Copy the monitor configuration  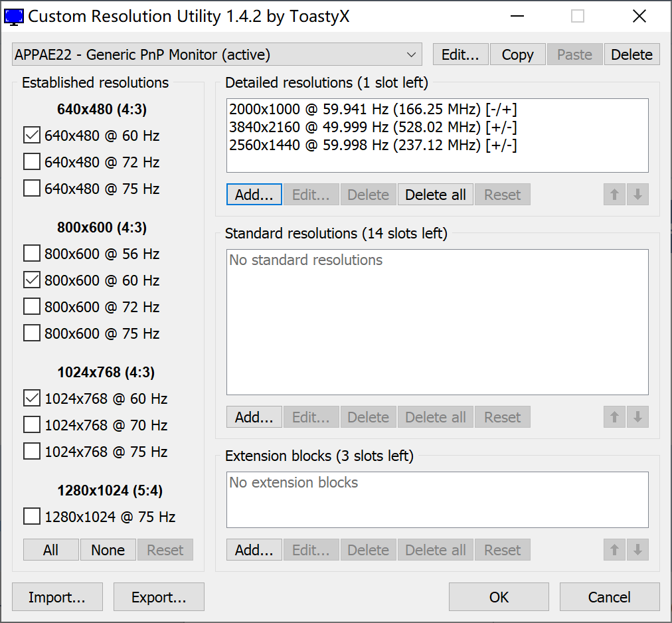coord(517,54)
